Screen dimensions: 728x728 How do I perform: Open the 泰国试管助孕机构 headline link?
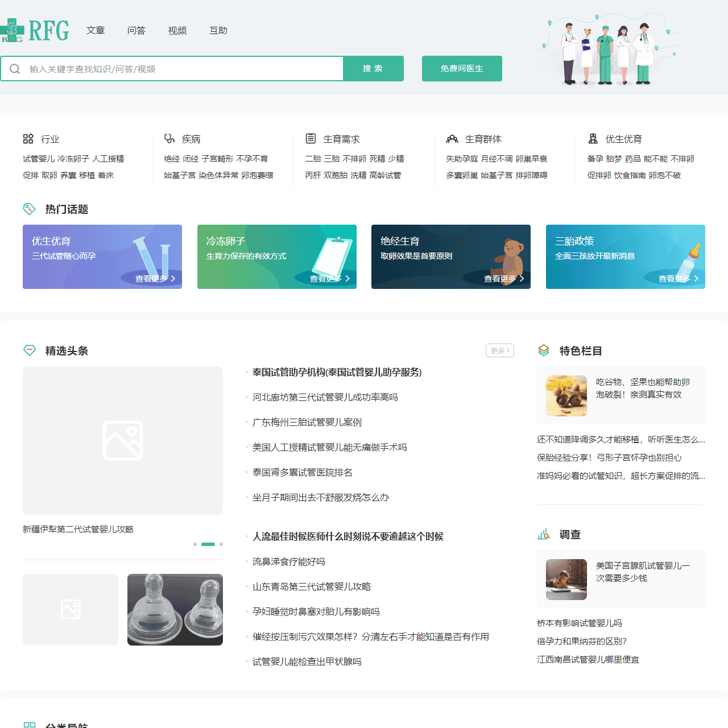(x=337, y=373)
